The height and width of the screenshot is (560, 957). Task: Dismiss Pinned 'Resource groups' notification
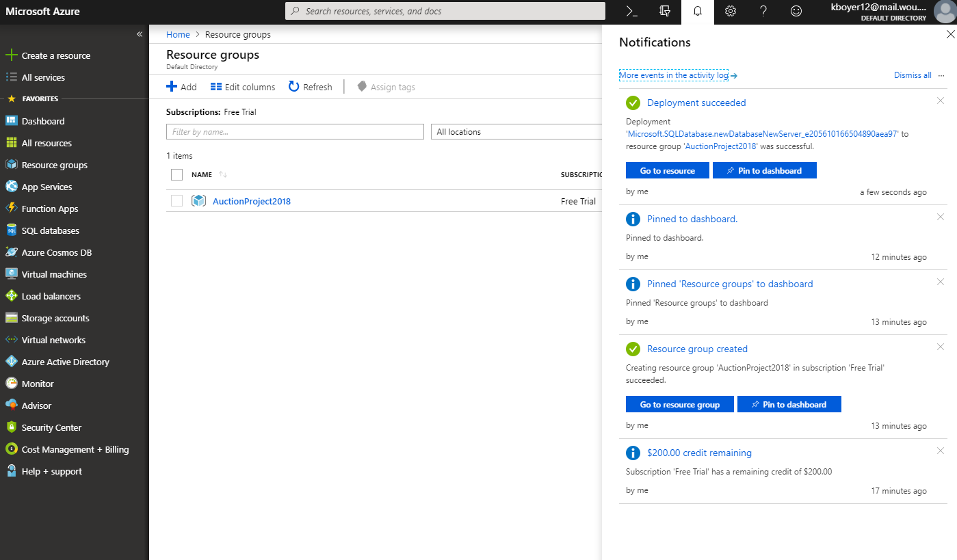(941, 282)
